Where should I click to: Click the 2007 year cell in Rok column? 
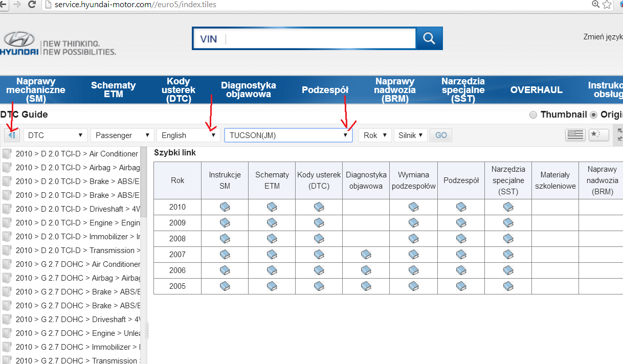click(177, 254)
